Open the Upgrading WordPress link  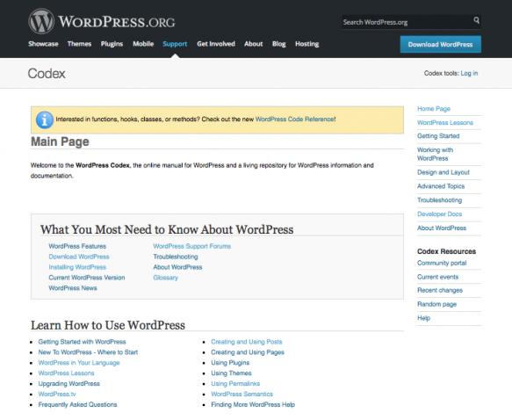(x=69, y=383)
